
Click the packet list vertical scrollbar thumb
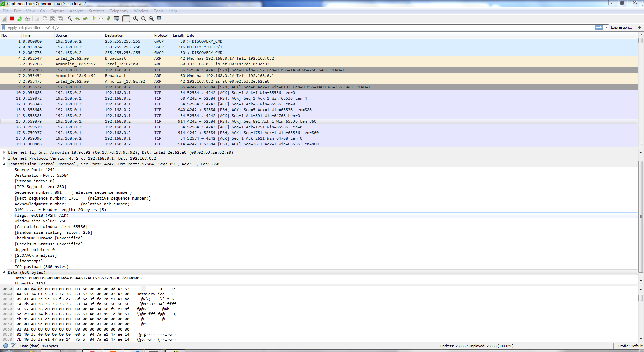[x=641, y=41]
